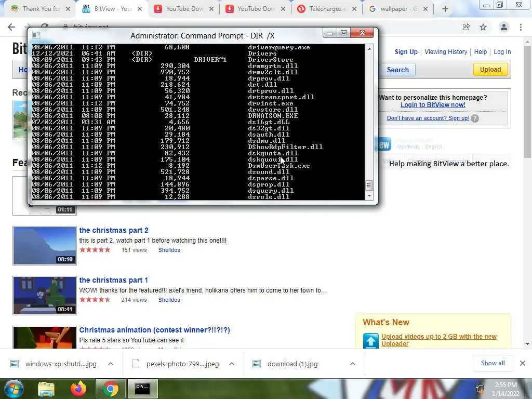Click the yellow Upload button
This screenshot has height=399, width=532.
coord(490,70)
